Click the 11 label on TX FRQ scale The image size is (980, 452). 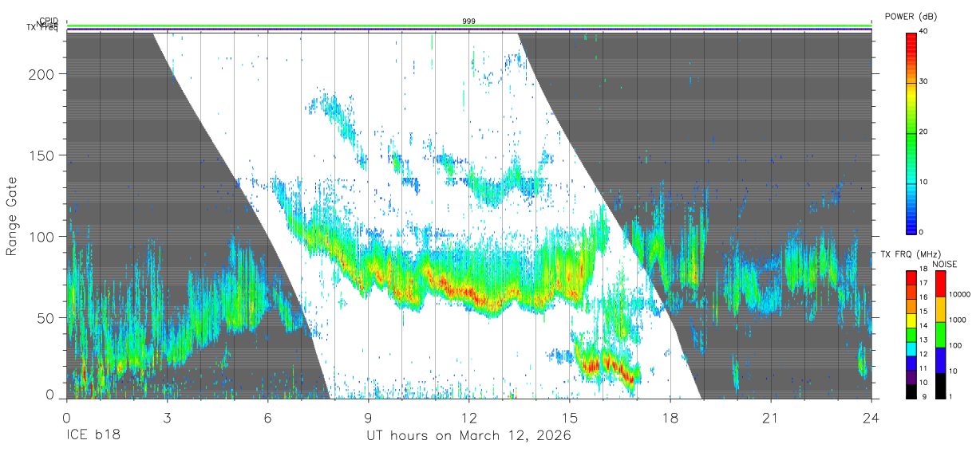(x=924, y=368)
